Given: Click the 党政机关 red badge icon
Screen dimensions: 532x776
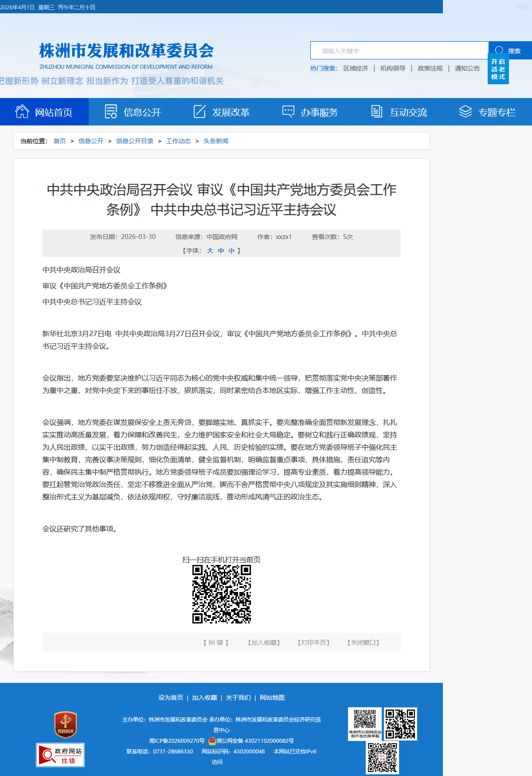Looking at the screenshot, I should pyautogui.click(x=66, y=725).
